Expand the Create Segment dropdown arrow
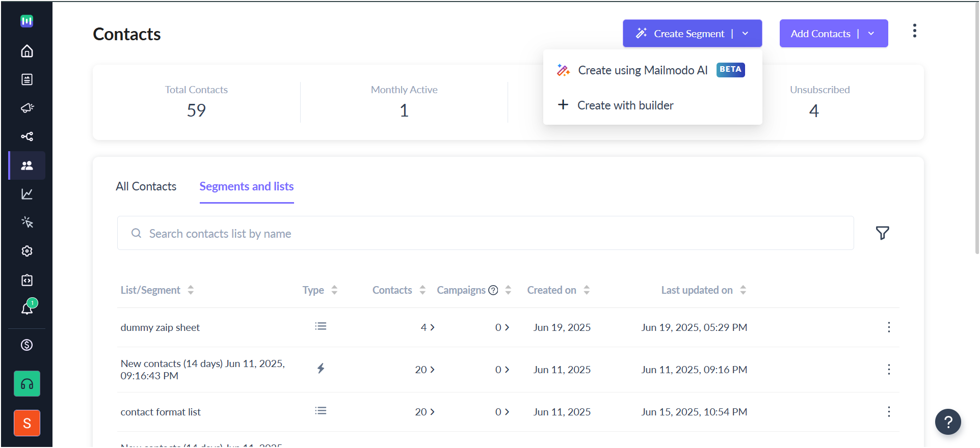 pyautogui.click(x=746, y=34)
